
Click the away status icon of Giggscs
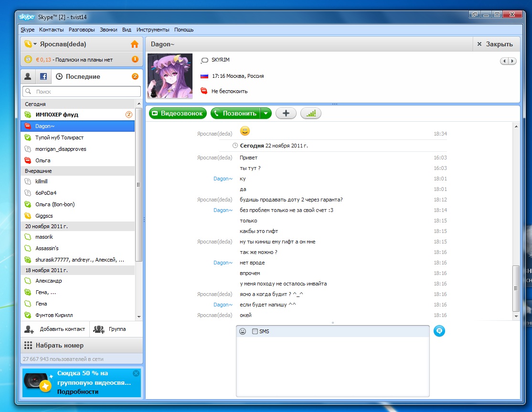[x=28, y=216]
